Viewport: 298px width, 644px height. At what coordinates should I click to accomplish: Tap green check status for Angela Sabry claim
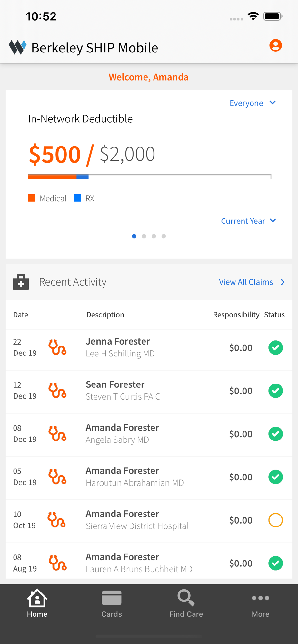[275, 434]
